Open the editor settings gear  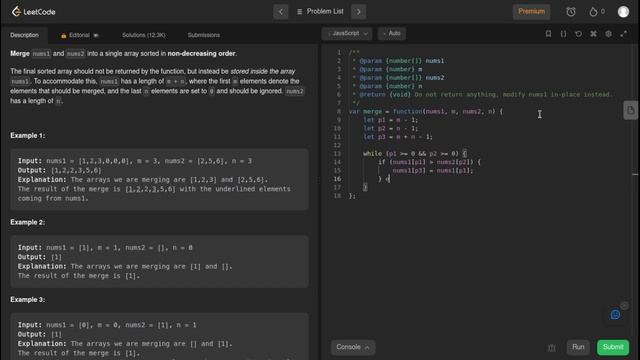609,34
